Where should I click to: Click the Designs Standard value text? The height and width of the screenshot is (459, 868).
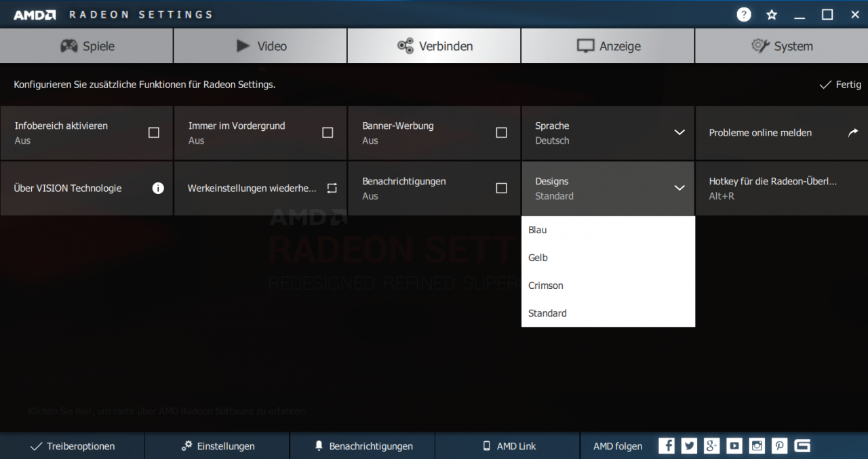pos(554,196)
